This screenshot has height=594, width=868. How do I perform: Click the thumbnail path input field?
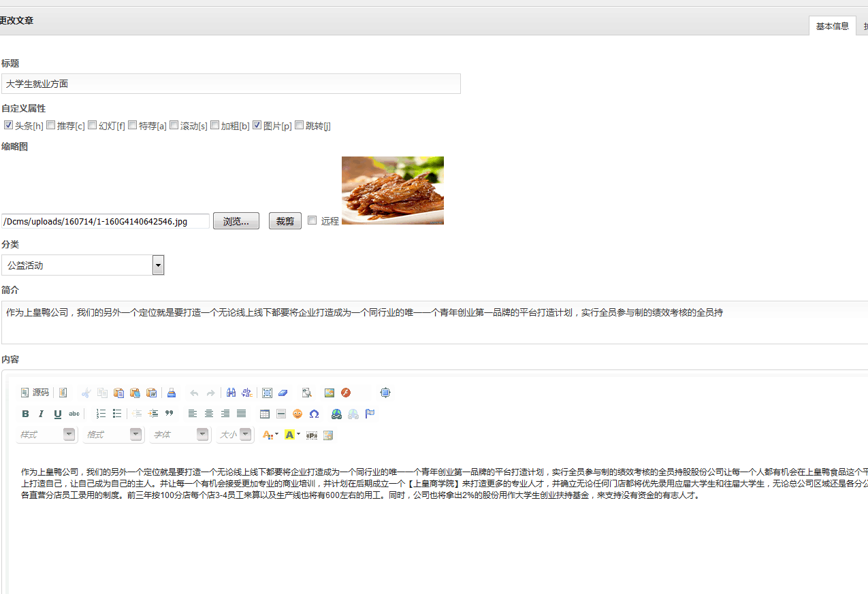point(106,221)
